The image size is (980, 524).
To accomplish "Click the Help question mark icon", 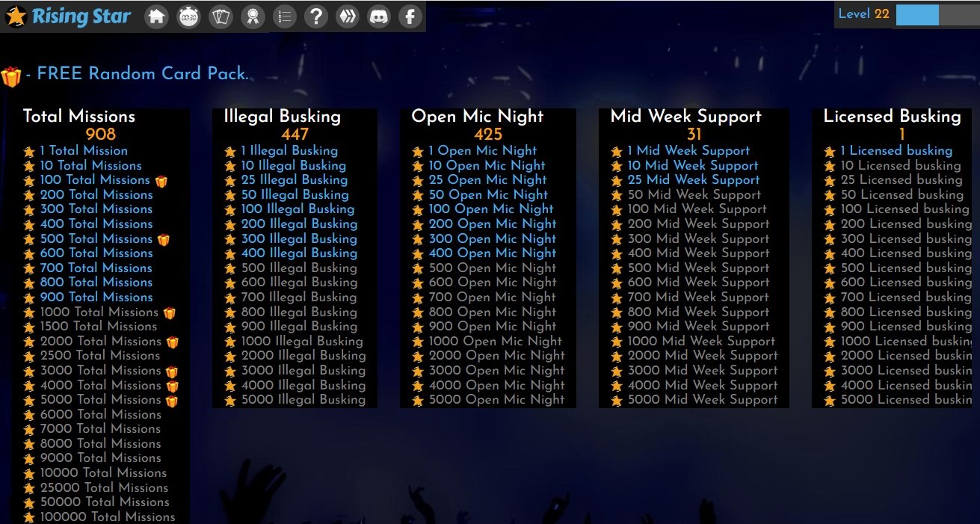I will [x=316, y=16].
